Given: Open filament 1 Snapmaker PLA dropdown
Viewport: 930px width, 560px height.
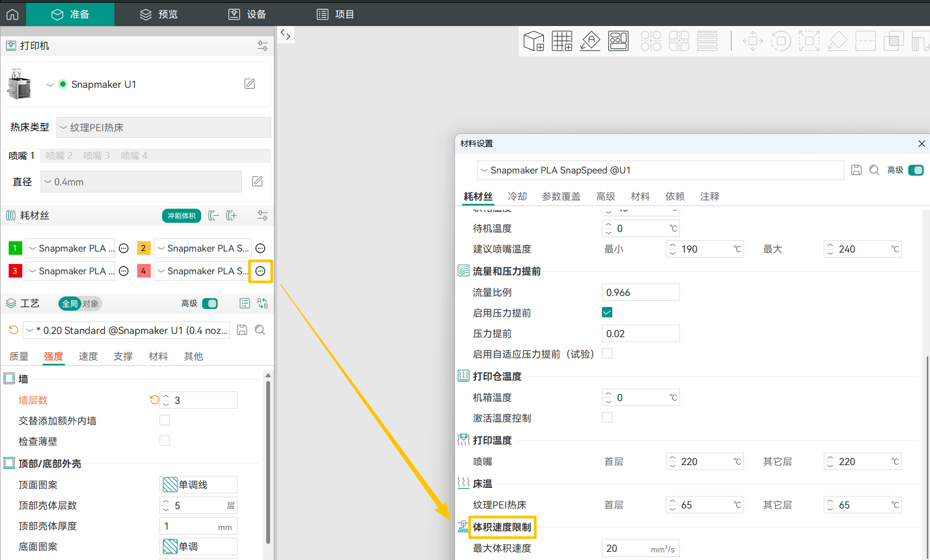Looking at the screenshot, I should [x=71, y=248].
